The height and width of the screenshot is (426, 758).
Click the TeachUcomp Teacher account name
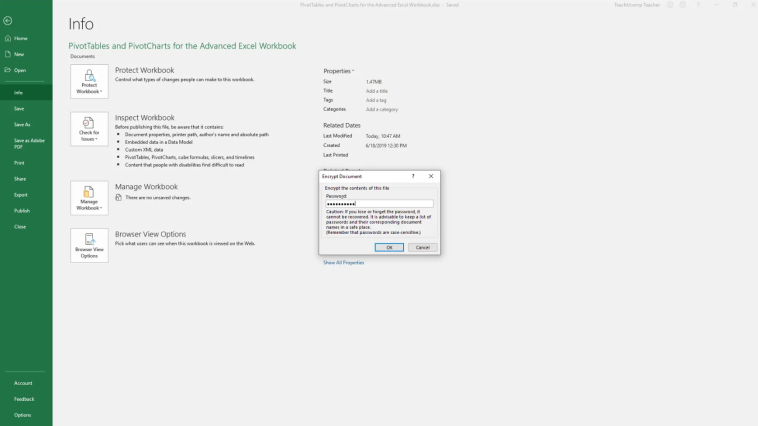[637, 5]
